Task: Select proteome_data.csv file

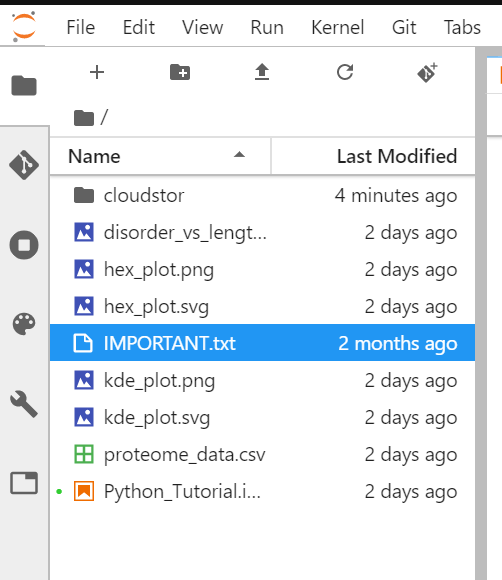Action: 262,454
